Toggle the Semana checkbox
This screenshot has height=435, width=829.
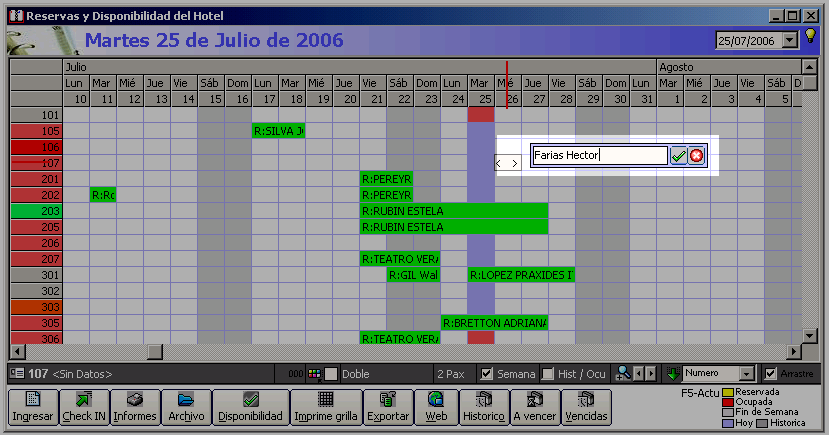487,374
